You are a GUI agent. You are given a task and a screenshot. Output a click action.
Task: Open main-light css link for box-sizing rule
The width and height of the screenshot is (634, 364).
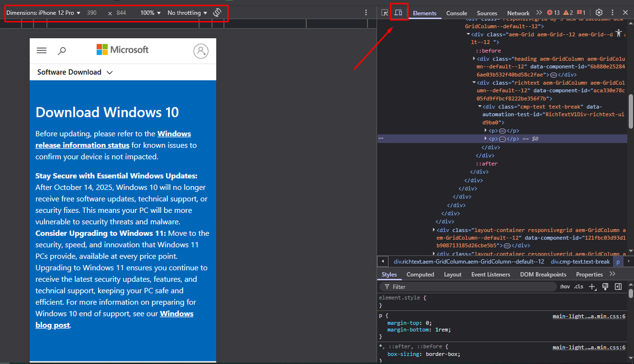click(x=589, y=347)
